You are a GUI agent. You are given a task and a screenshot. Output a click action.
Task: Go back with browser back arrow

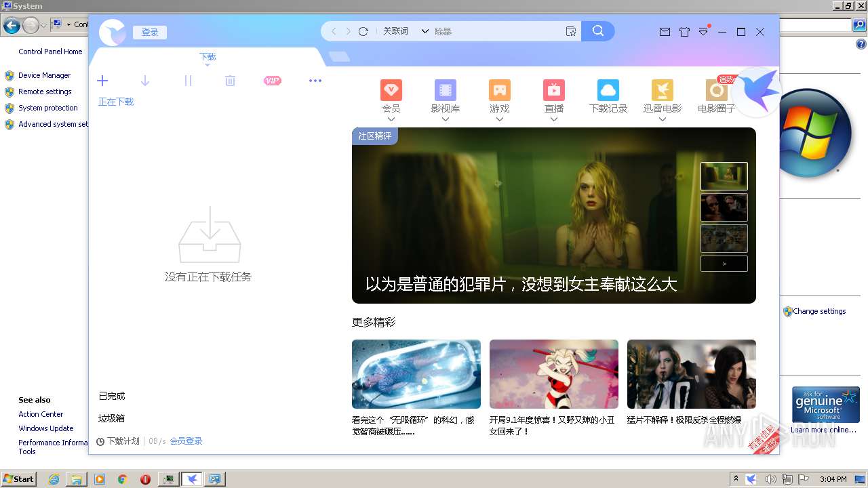334,31
